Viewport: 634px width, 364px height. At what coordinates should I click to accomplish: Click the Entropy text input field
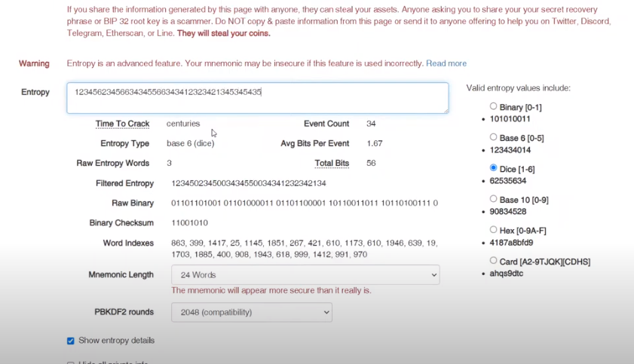point(256,98)
